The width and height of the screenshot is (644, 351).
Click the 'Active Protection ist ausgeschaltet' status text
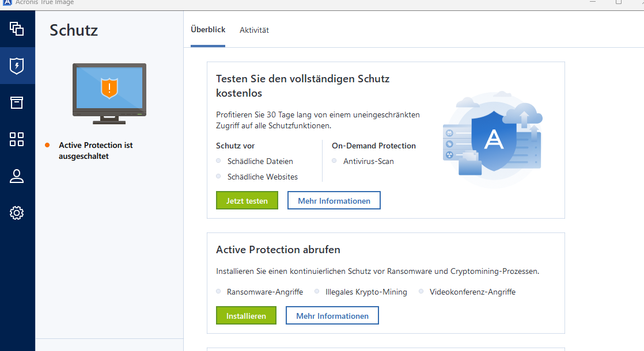pos(96,151)
